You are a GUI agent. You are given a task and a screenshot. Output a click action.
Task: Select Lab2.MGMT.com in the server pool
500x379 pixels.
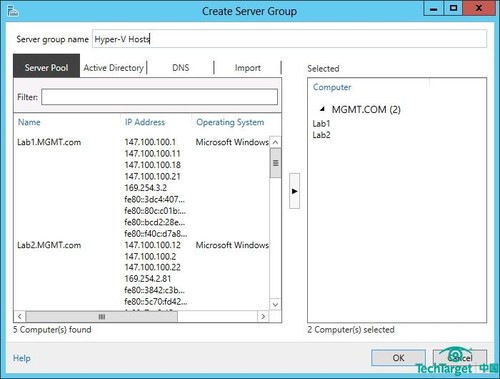(49, 245)
